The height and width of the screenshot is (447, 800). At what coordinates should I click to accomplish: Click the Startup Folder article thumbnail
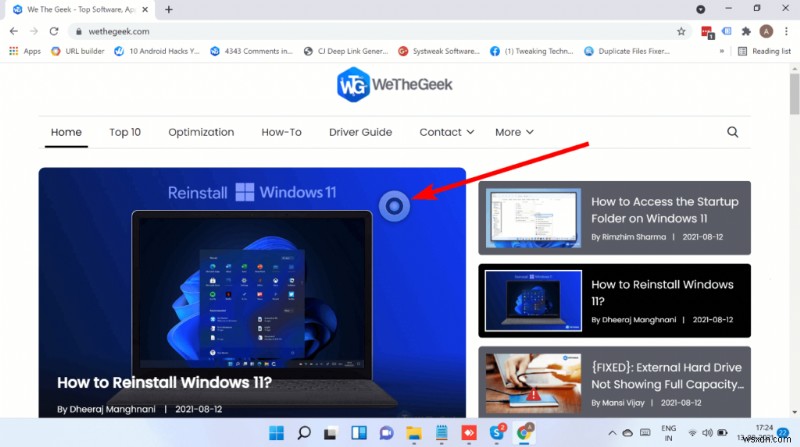[x=533, y=218]
